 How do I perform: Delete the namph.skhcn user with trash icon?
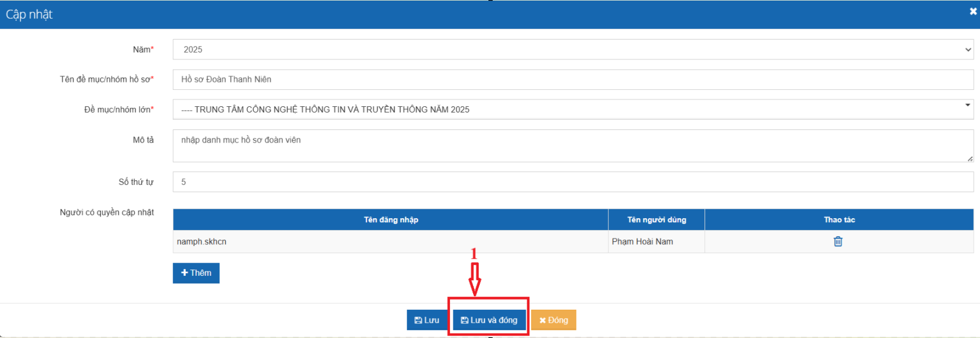click(x=838, y=241)
